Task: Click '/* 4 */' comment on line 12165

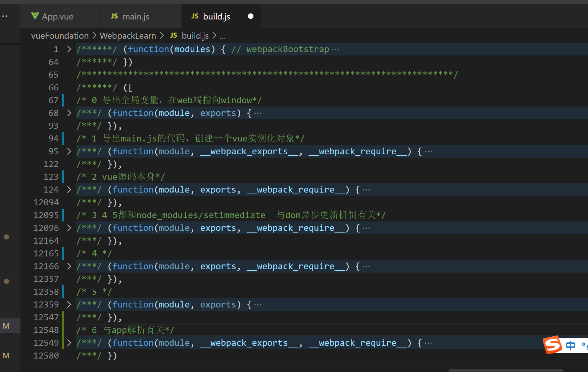Action: pyautogui.click(x=94, y=253)
